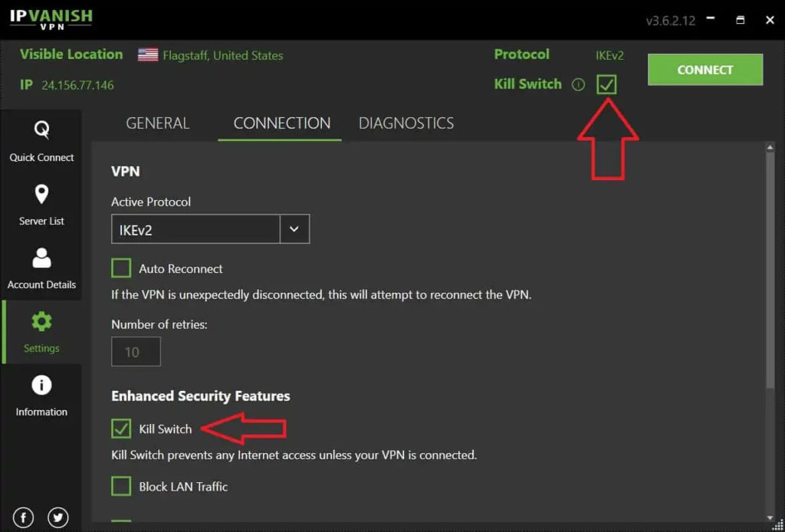
Task: Click the Number of retries field
Action: click(136, 352)
